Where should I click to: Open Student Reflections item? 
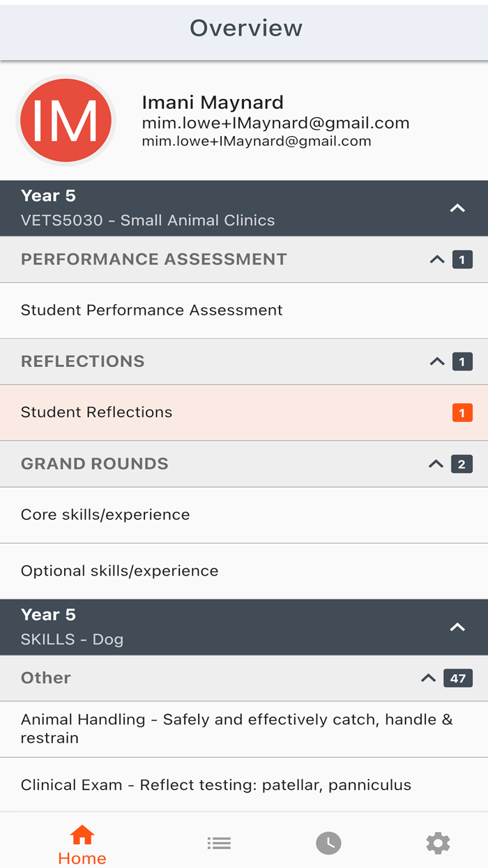point(97,412)
